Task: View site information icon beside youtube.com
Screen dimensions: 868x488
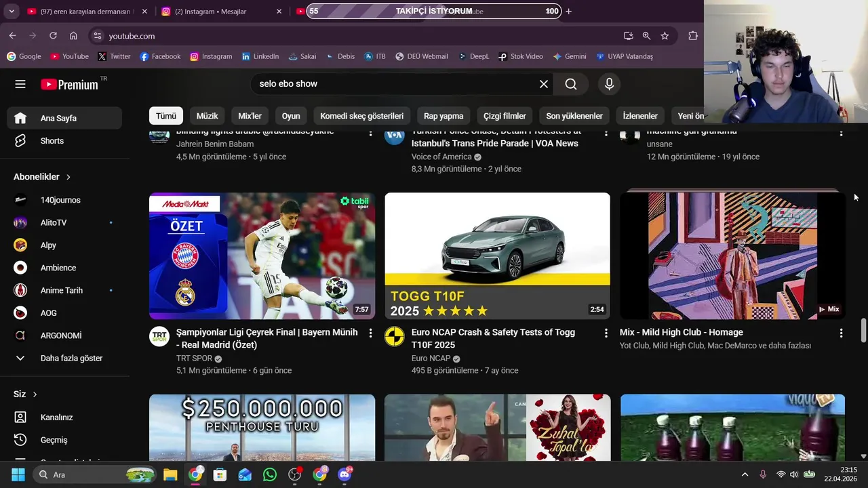Action: [x=98, y=36]
